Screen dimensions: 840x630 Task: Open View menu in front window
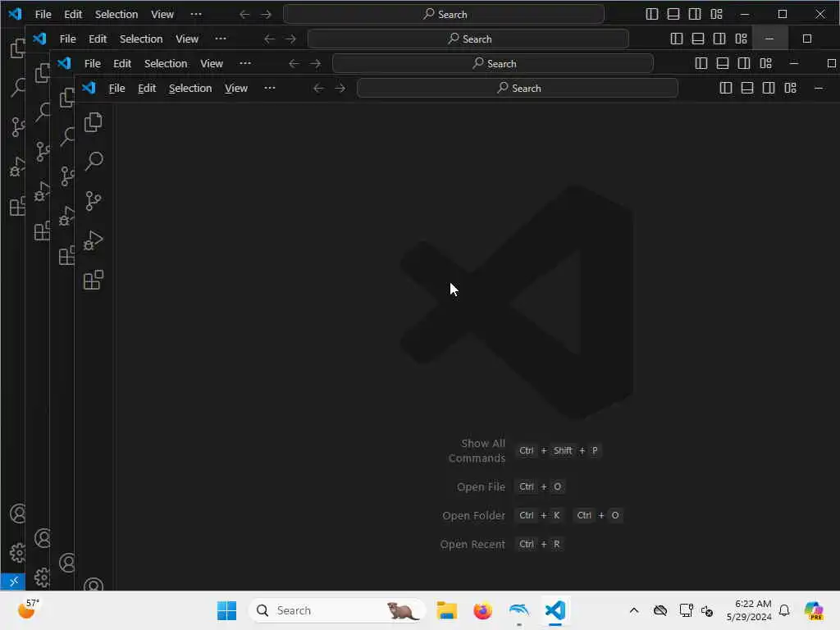tap(235, 88)
